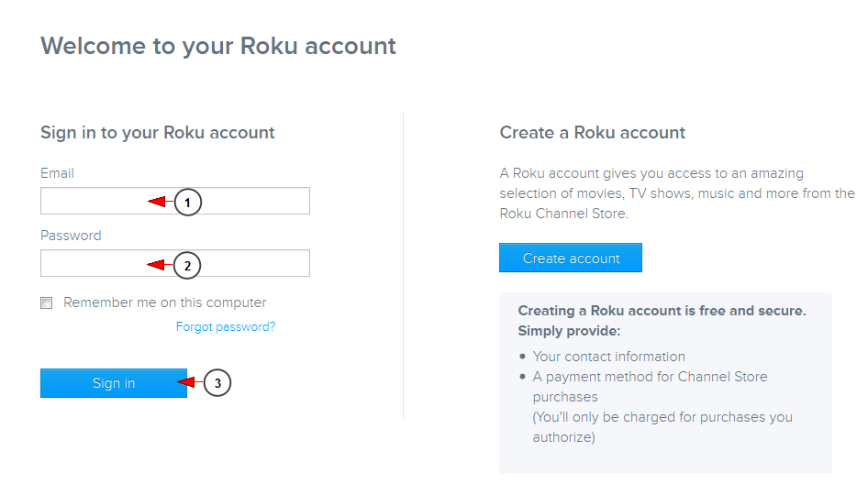This screenshot has width=868, height=495.
Task: Click the circled number 2 marker
Action: tap(187, 266)
